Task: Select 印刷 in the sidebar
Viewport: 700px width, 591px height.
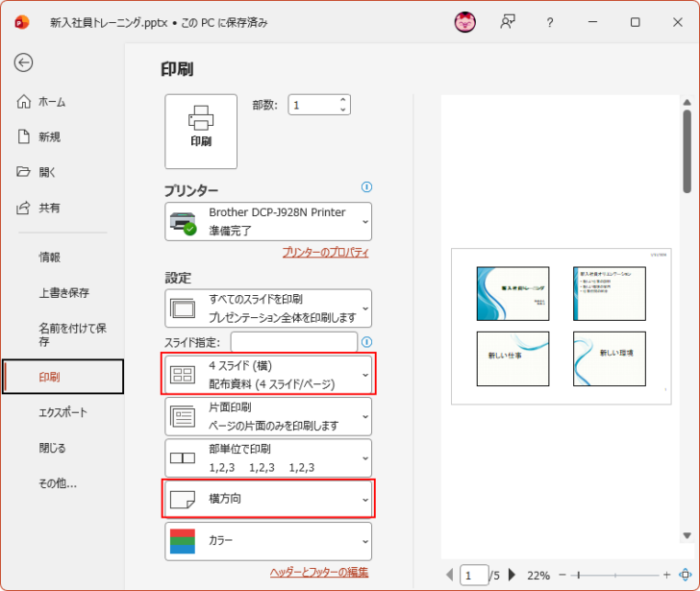Action: tap(62, 377)
